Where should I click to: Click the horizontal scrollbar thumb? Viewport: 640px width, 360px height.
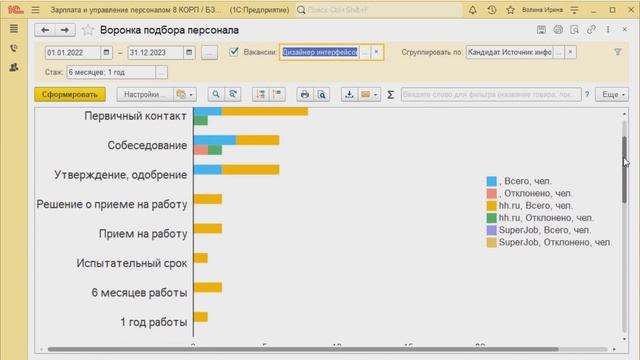coord(303,349)
